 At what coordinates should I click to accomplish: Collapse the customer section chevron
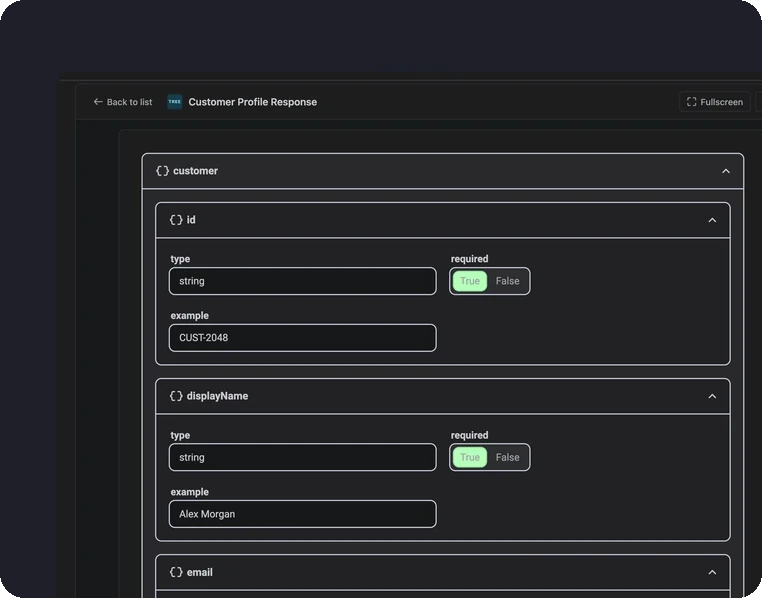726,171
